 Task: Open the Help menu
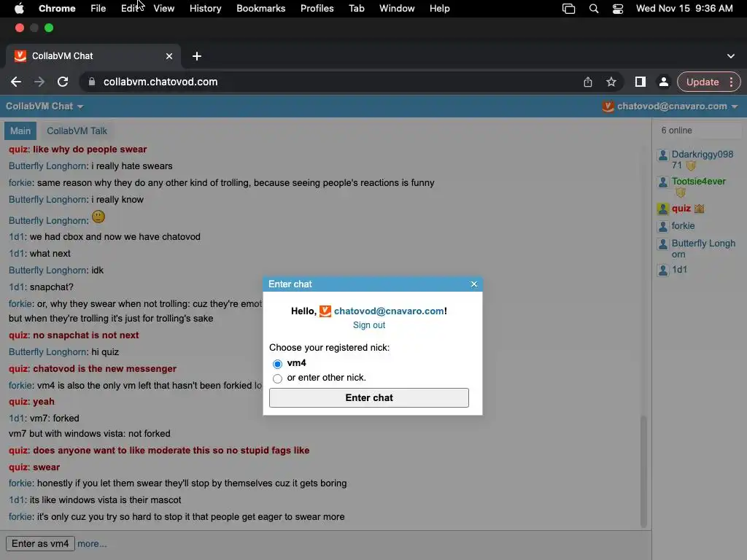pos(439,9)
